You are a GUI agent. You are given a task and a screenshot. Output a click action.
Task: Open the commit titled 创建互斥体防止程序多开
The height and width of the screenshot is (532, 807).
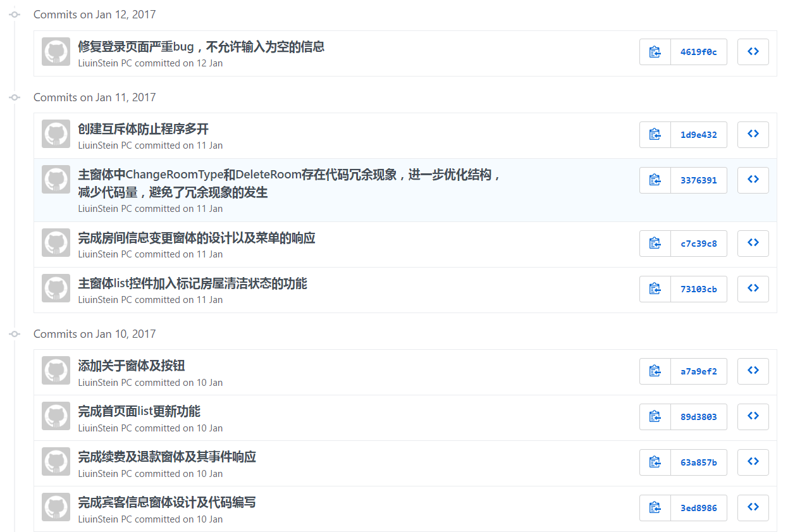tap(143, 129)
